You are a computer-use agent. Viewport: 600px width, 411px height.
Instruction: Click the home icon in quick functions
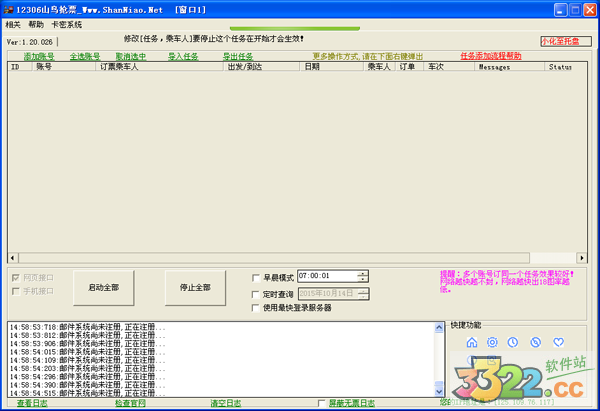tap(472, 342)
